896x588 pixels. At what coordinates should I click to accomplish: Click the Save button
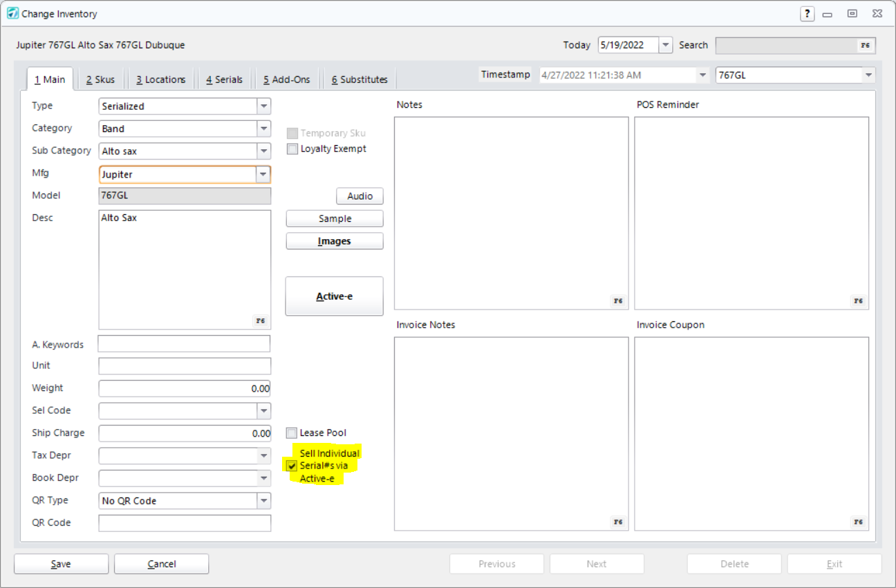(x=61, y=564)
